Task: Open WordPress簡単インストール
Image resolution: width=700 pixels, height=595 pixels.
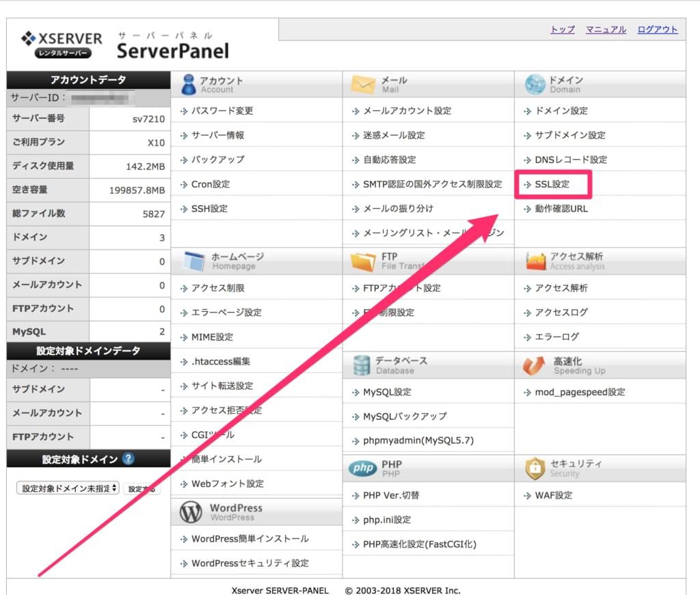Action: click(x=250, y=539)
